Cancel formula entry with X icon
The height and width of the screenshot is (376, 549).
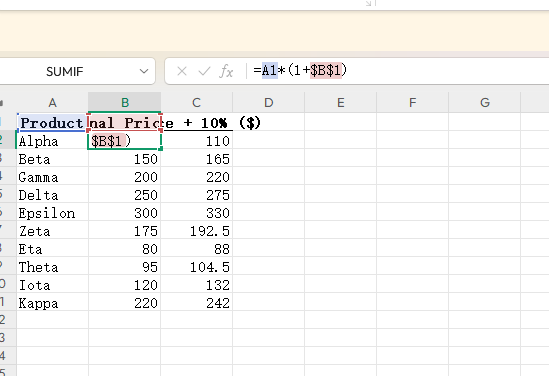tap(182, 71)
